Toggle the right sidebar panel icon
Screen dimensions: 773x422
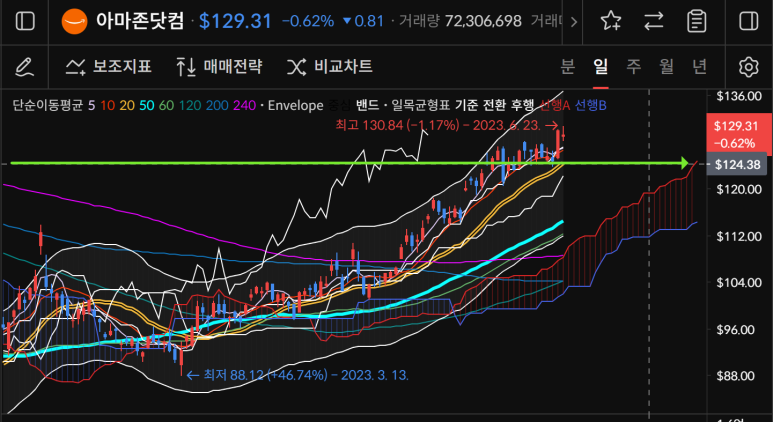point(749,21)
